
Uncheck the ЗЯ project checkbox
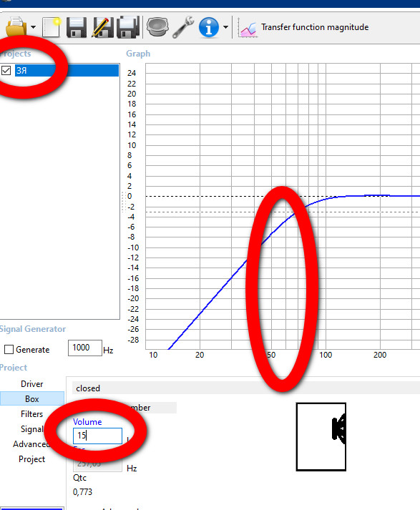tap(6, 71)
